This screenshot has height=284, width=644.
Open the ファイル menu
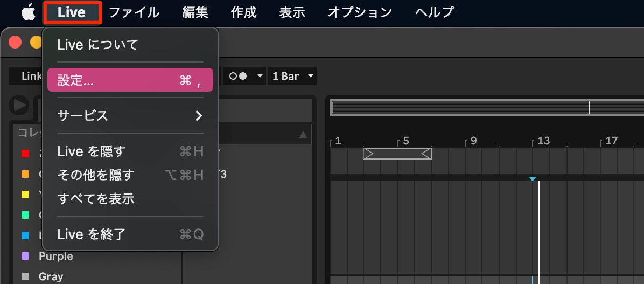point(134,12)
